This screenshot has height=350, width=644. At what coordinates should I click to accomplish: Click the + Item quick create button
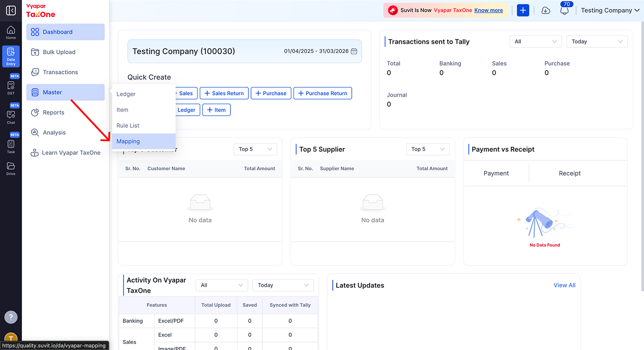[x=216, y=110]
